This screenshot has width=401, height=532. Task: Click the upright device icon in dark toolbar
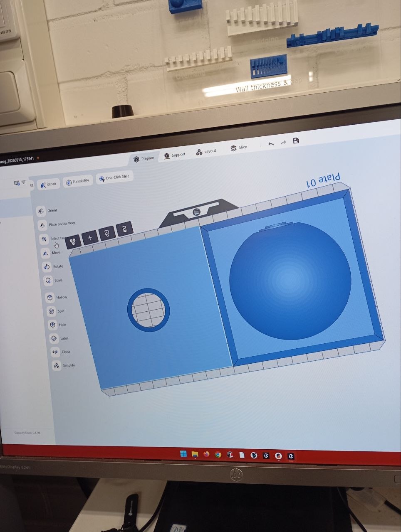pos(125,229)
